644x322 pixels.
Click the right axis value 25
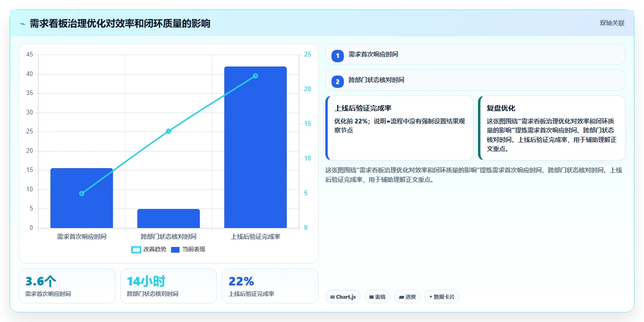pyautogui.click(x=307, y=55)
